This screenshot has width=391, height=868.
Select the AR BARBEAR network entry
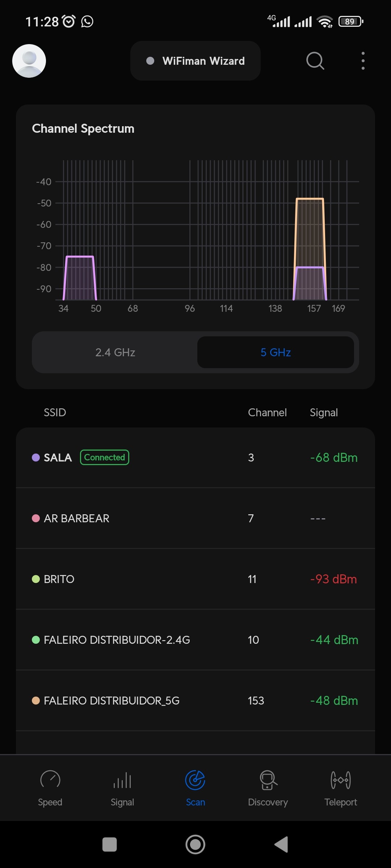click(x=195, y=518)
